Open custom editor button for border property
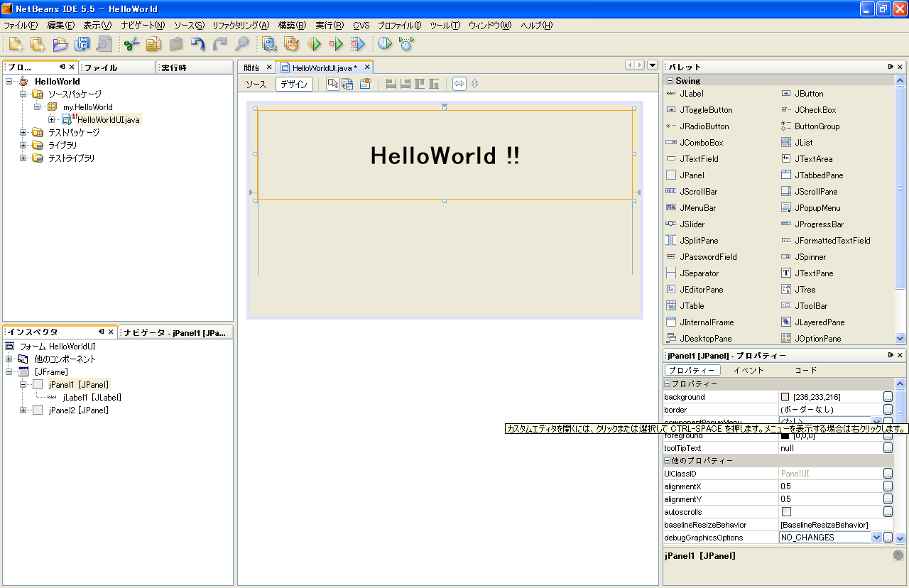Viewport: 909px width, 588px height. coord(888,410)
